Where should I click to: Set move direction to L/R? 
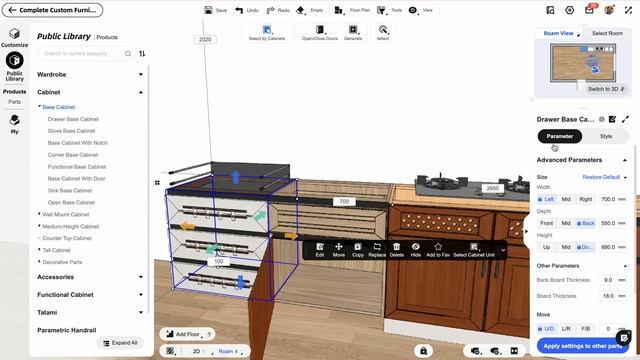pyautogui.click(x=566, y=329)
